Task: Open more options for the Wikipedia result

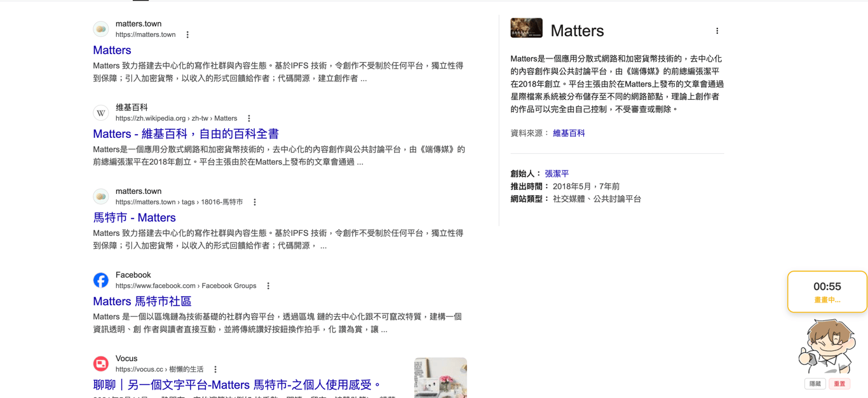Action: (249, 119)
